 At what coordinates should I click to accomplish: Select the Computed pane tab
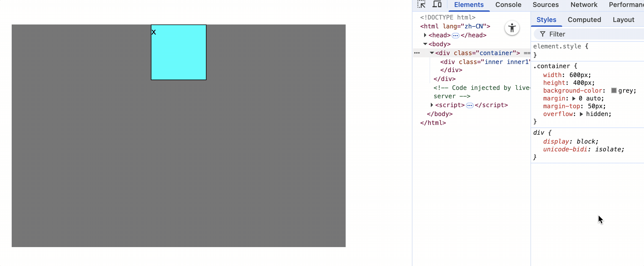584,20
